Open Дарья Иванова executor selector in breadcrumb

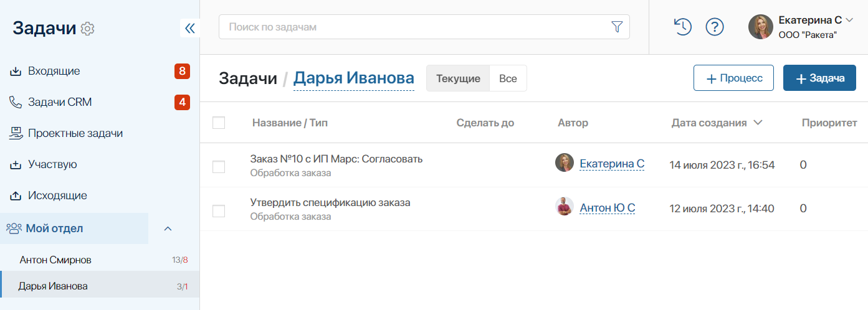pos(353,79)
